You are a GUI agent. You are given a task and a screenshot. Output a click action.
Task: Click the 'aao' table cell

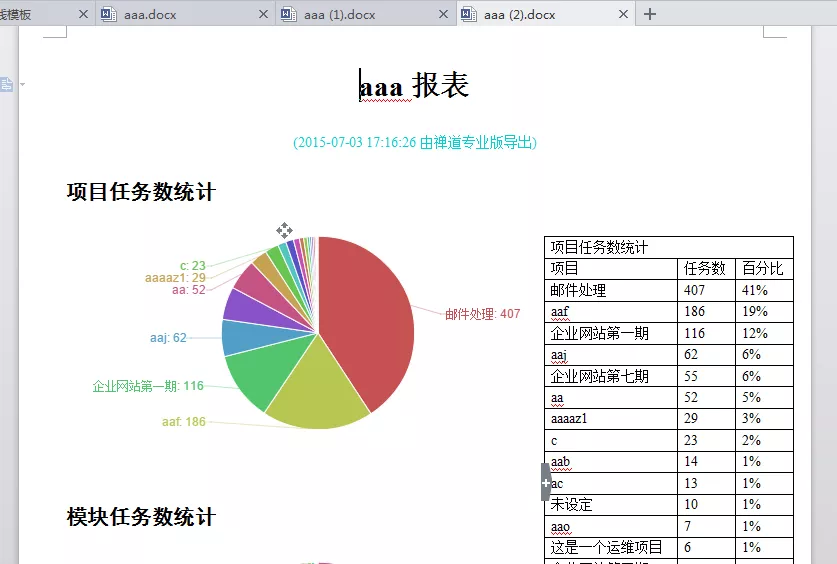[611, 526]
